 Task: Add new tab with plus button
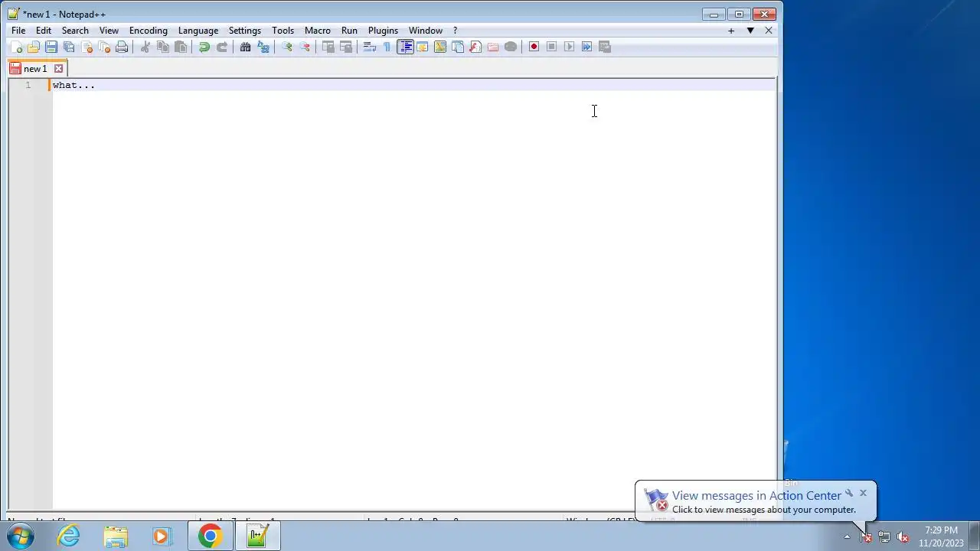(731, 31)
